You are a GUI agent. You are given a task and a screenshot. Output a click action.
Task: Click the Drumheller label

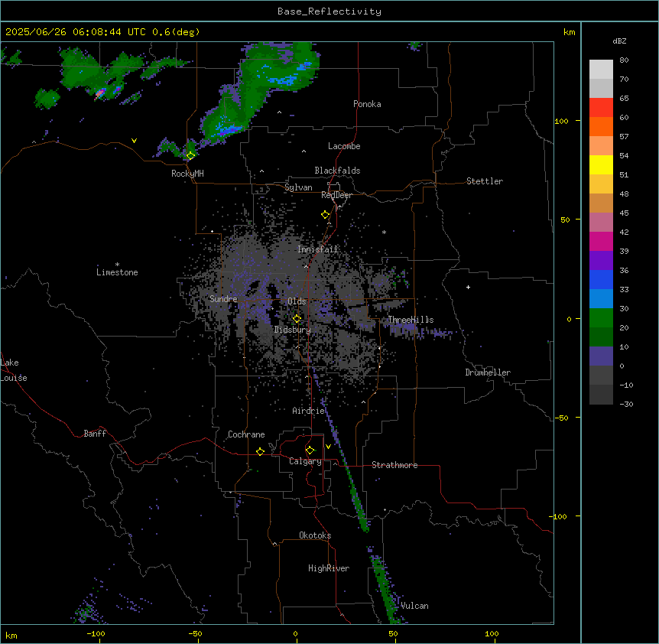pyautogui.click(x=488, y=372)
